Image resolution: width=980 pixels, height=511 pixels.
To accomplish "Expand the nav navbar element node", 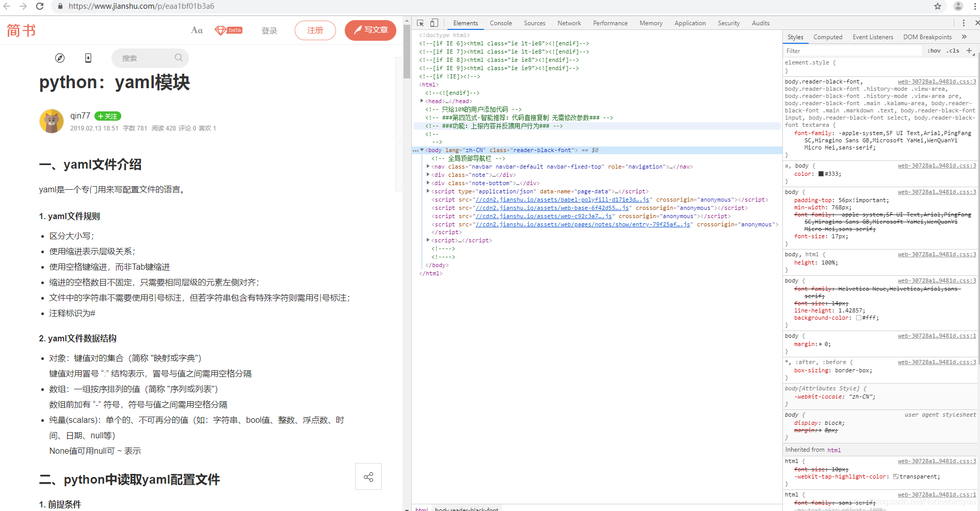I will [x=428, y=167].
